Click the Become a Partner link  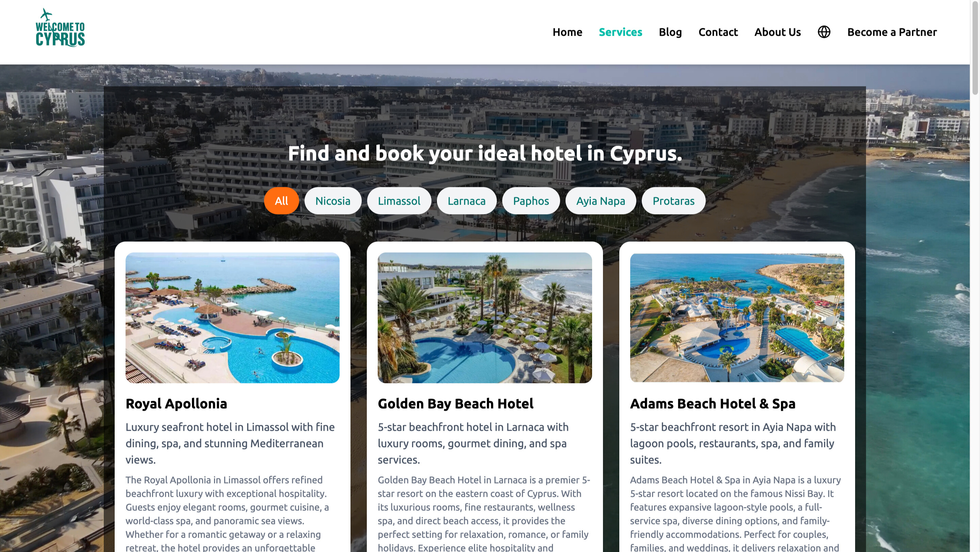click(x=892, y=32)
